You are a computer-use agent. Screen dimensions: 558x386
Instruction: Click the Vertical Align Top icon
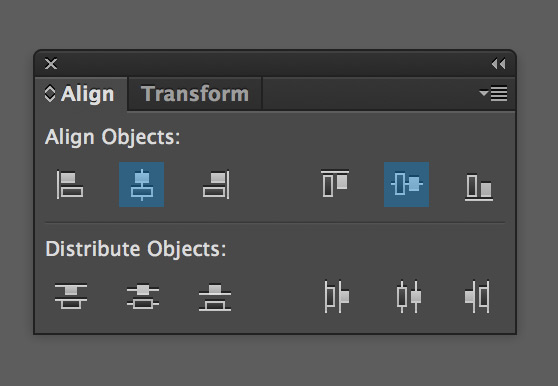[335, 184]
